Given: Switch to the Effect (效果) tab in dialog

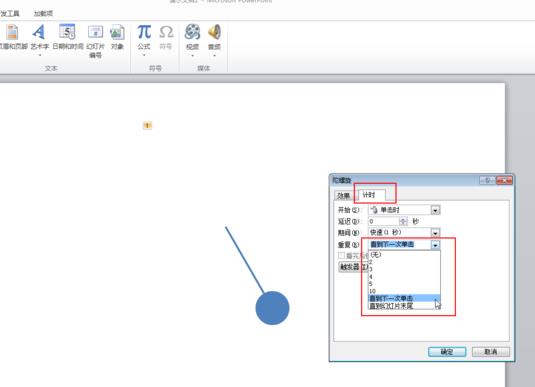Looking at the screenshot, I should click(x=344, y=196).
